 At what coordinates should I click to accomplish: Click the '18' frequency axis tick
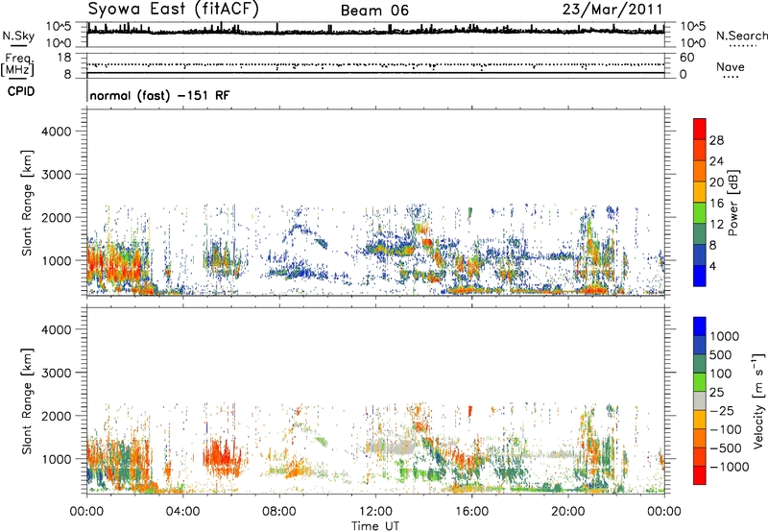64,58
